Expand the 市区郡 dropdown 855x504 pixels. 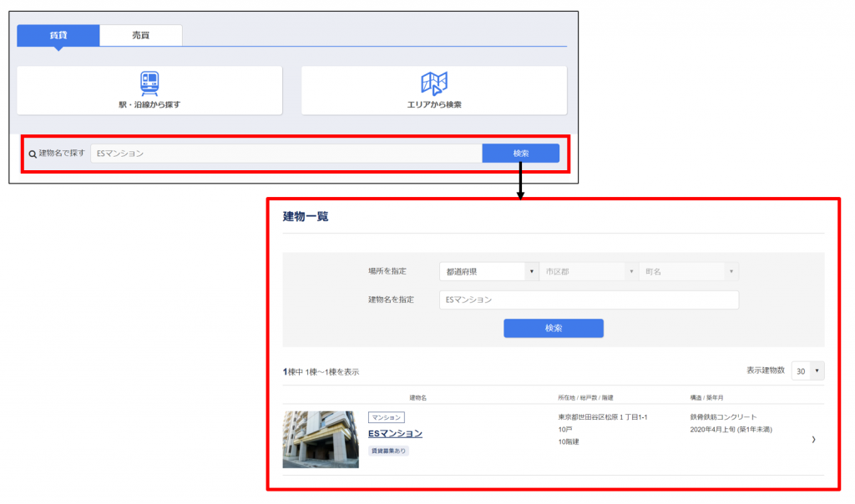point(589,272)
